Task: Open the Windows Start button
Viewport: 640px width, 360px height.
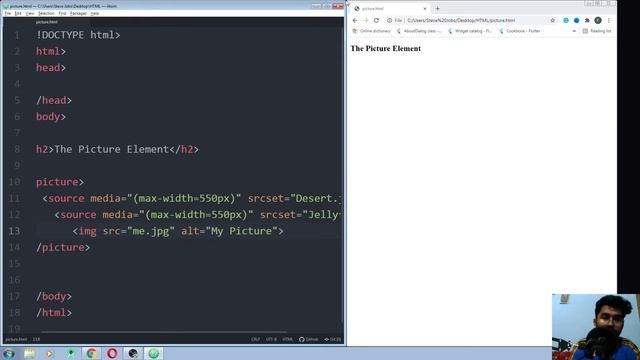Action: pos(9,353)
